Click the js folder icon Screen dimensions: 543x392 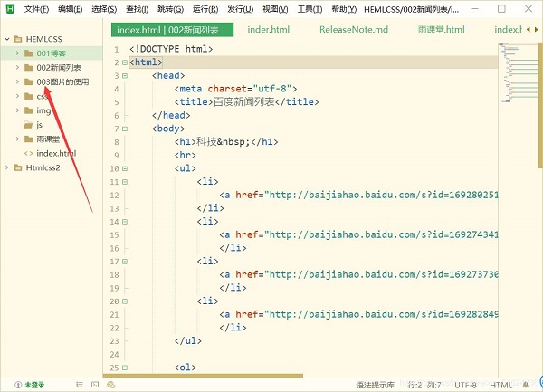click(28, 124)
